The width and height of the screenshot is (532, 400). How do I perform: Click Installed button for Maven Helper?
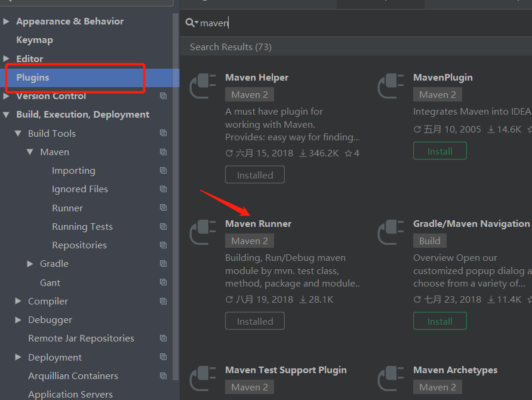[255, 175]
